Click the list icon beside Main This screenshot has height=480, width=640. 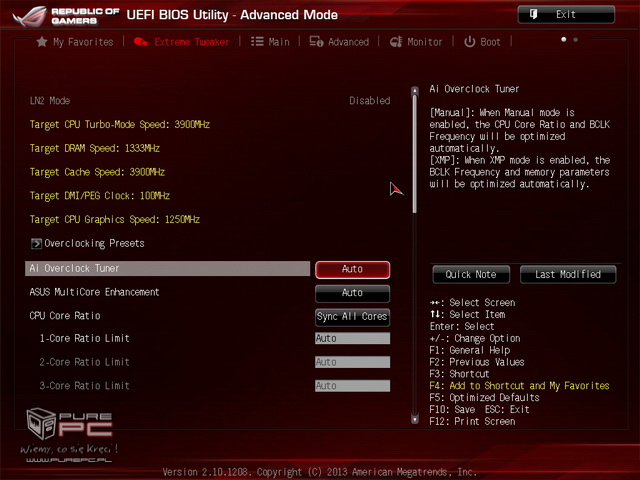[257, 42]
